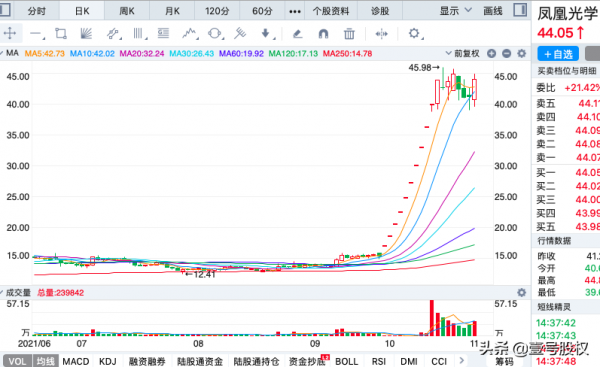Click the MA10:42.02 legend label
The height and width of the screenshot is (367, 600).
92,54
